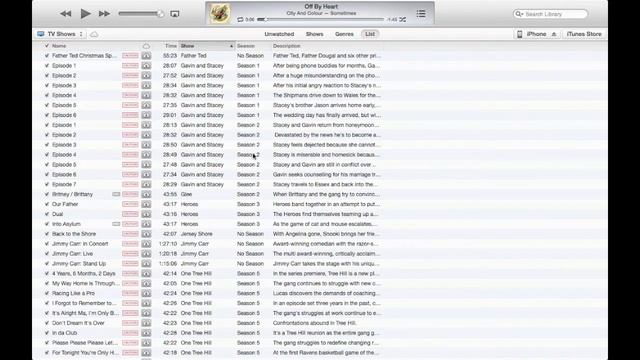This screenshot has width=640, height=360.
Task: Click the rewind previous track button
Action: (66, 14)
